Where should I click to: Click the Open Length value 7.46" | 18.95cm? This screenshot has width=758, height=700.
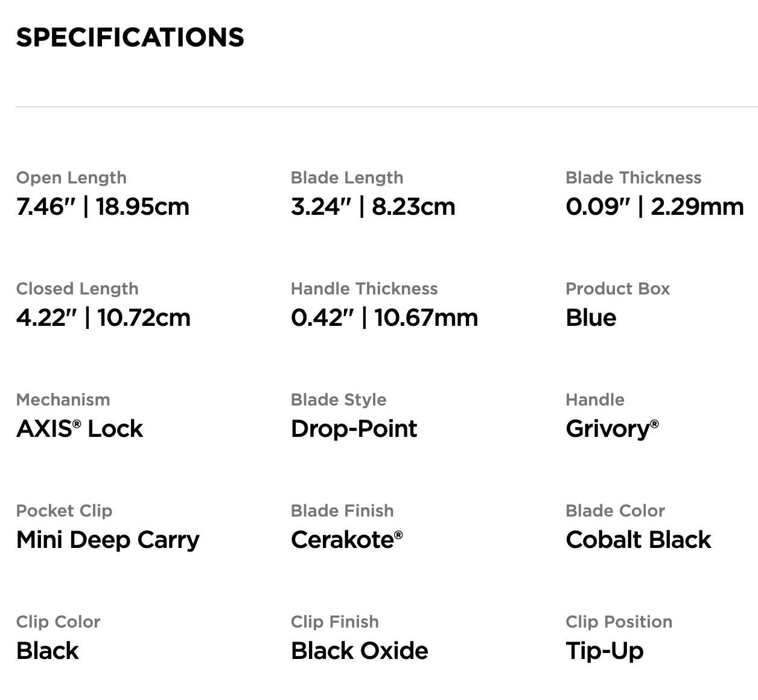click(x=103, y=207)
